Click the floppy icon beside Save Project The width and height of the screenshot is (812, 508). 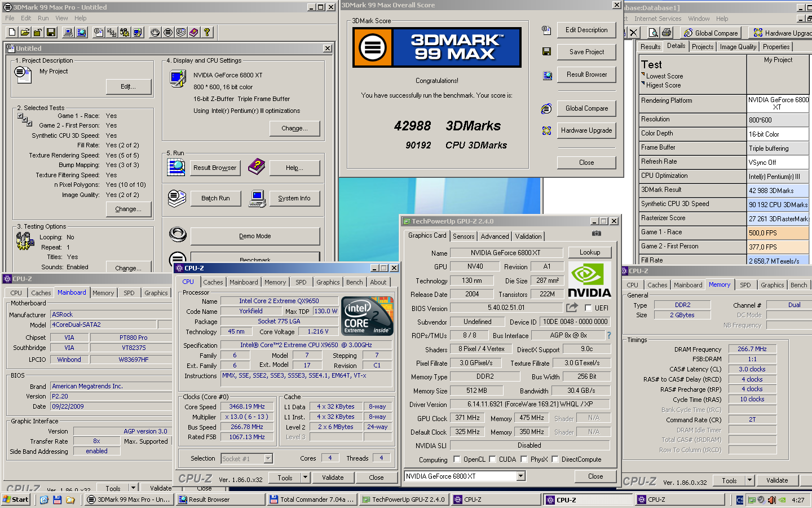(x=546, y=52)
